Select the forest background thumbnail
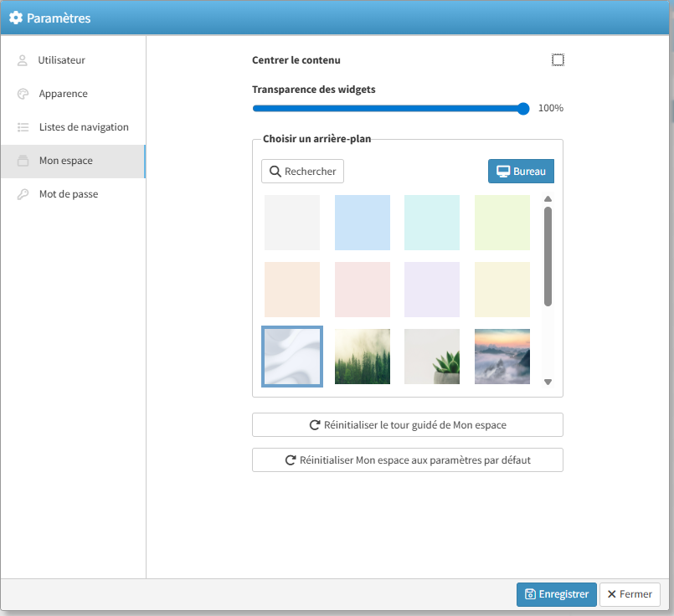 click(362, 357)
